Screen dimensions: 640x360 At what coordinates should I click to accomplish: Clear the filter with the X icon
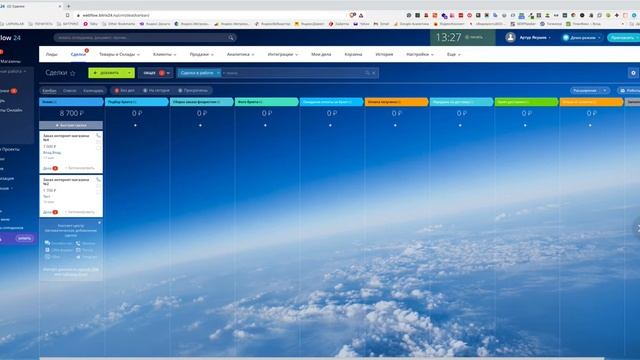click(x=373, y=73)
